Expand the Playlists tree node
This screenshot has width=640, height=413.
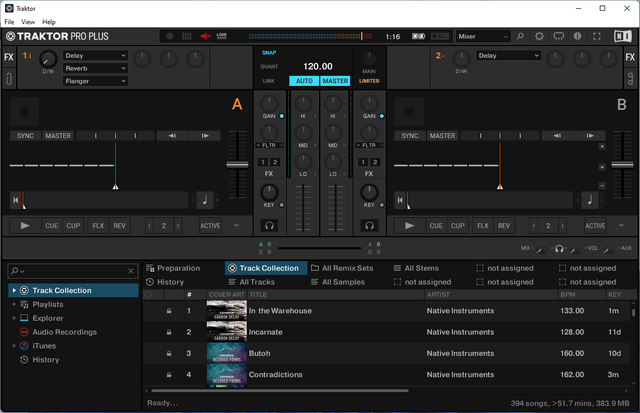point(13,304)
